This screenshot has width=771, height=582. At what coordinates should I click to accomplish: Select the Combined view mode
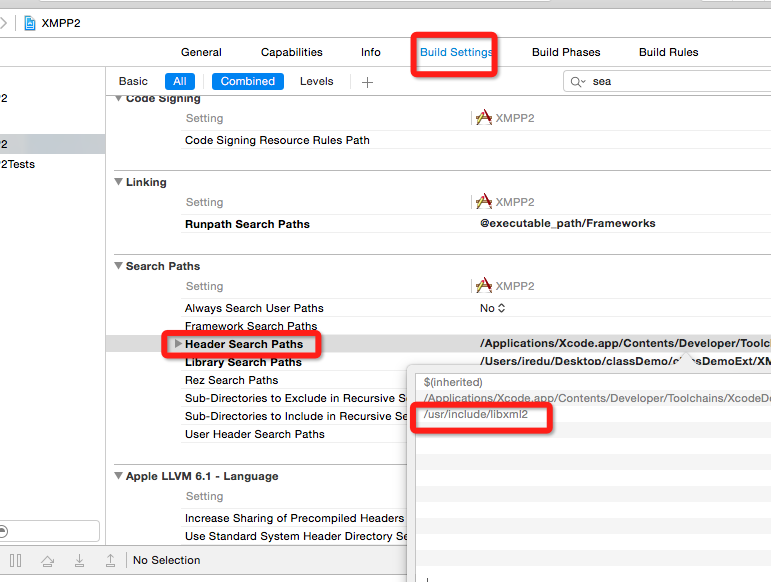[x=247, y=81]
